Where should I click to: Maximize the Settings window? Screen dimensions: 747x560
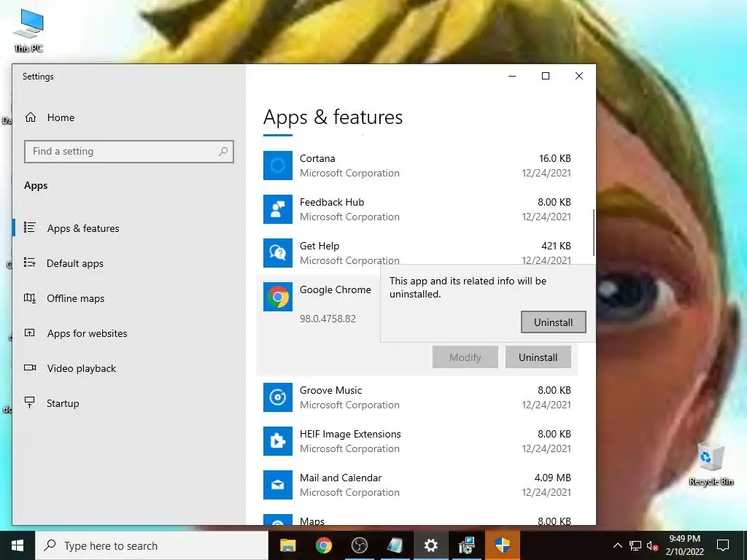tap(546, 76)
